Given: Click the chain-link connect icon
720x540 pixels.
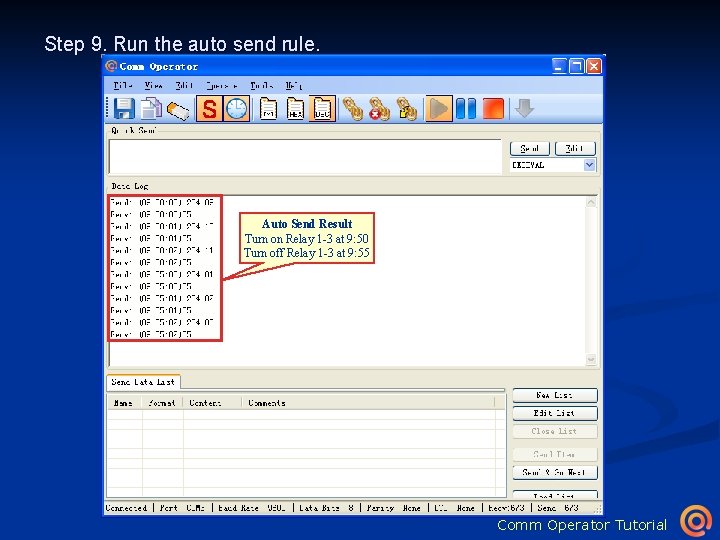Looking at the screenshot, I should [x=353, y=109].
